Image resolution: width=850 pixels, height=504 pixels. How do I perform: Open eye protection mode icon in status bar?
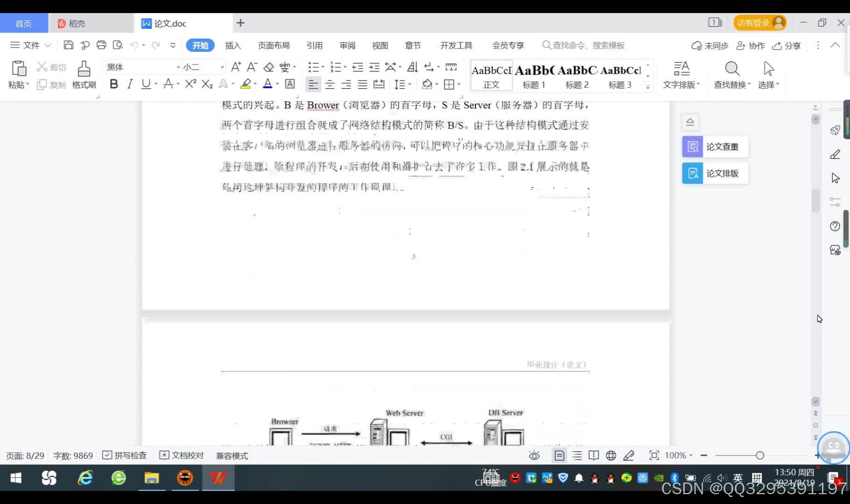tap(534, 455)
